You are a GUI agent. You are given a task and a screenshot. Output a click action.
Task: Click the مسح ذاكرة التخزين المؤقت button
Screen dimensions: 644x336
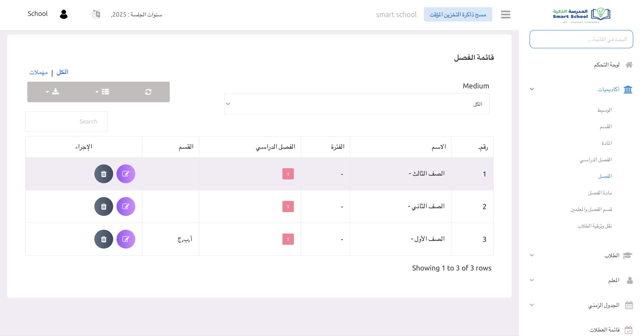click(x=458, y=15)
